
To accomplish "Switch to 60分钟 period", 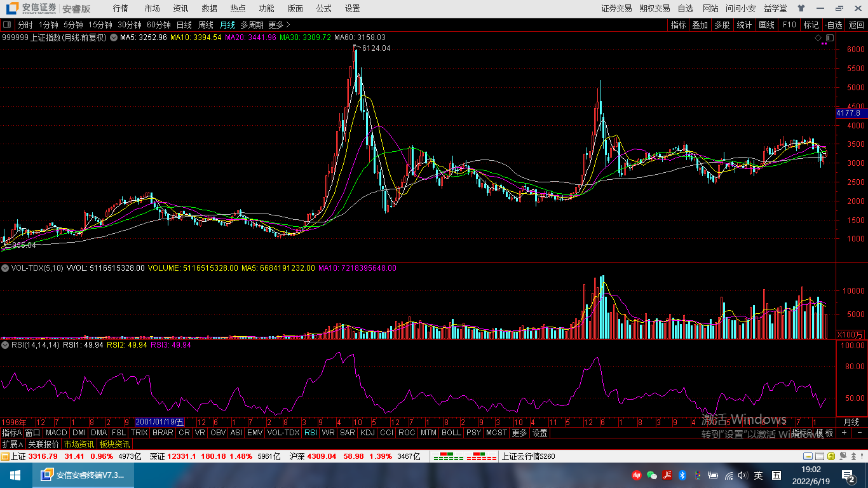I will coord(159,25).
